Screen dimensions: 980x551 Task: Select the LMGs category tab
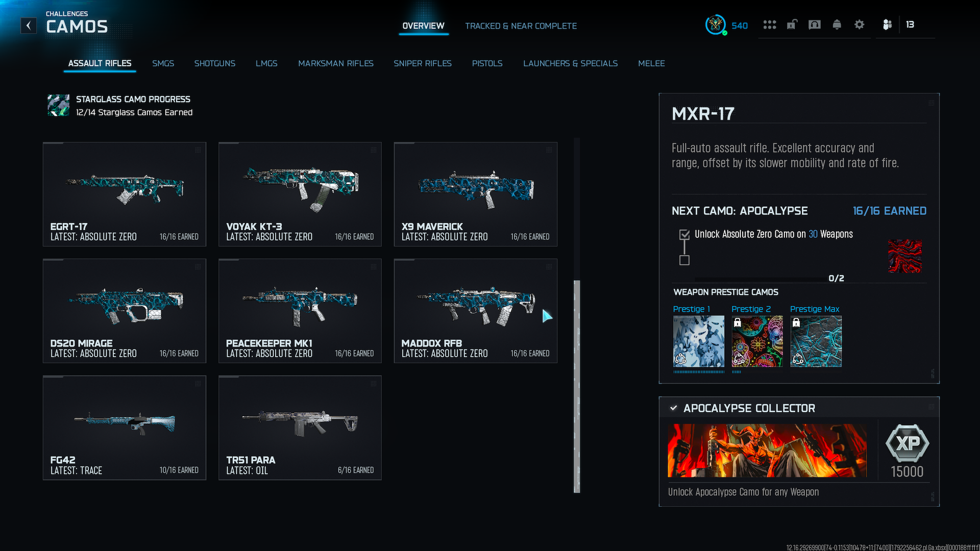point(266,63)
